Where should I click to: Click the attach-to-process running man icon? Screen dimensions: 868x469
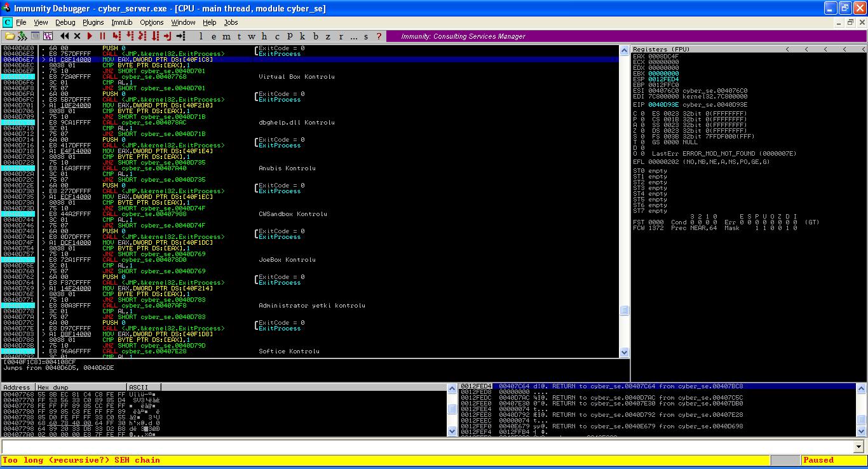point(22,36)
